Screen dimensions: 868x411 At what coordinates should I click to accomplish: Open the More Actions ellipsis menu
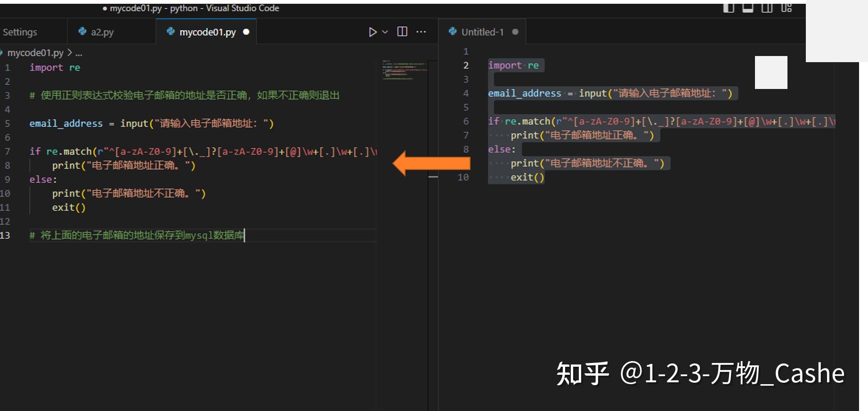(x=421, y=32)
